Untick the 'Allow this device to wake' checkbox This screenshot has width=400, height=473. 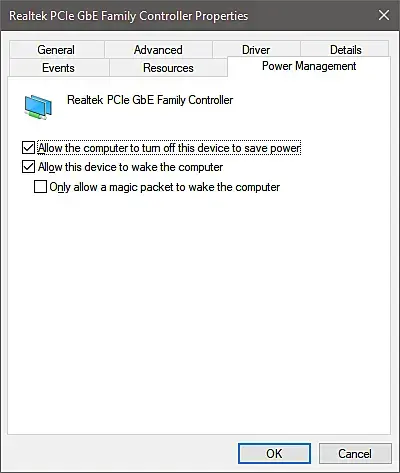click(28, 167)
